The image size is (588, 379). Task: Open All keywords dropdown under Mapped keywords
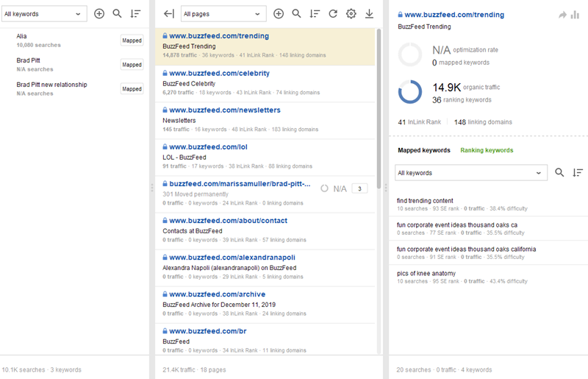pos(471,173)
